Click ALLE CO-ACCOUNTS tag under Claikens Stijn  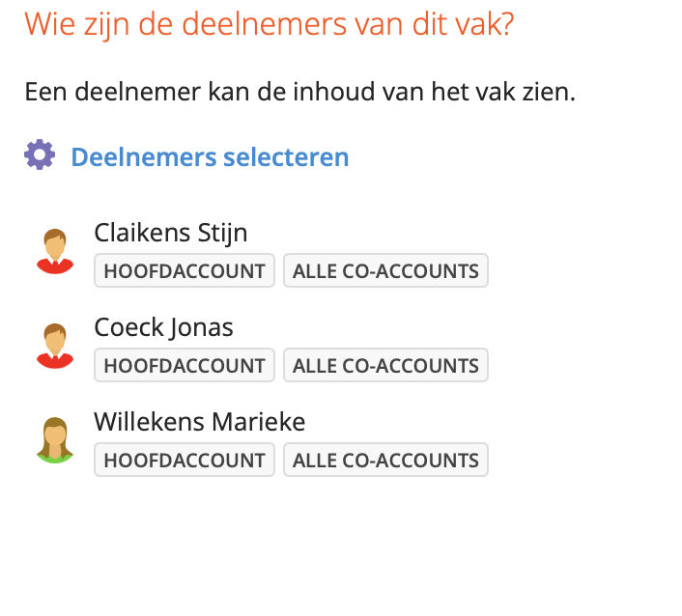[385, 270]
